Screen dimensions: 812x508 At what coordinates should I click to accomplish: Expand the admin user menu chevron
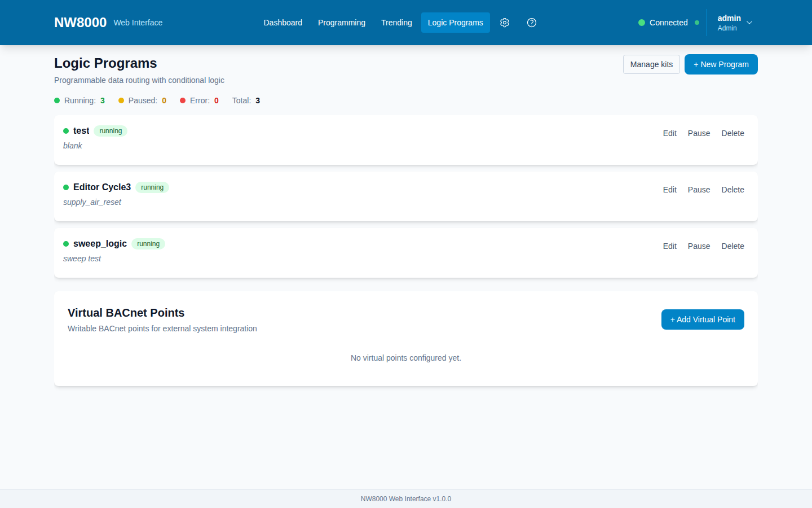pos(749,23)
